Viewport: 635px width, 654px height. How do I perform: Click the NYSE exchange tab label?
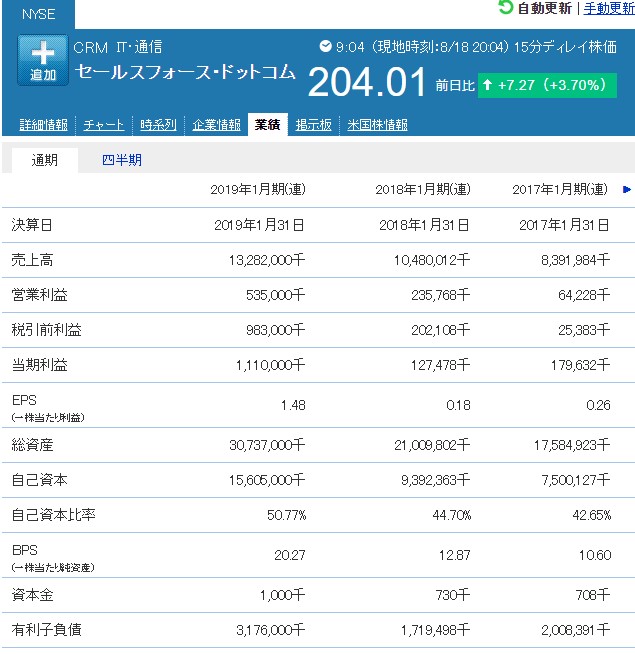38,14
